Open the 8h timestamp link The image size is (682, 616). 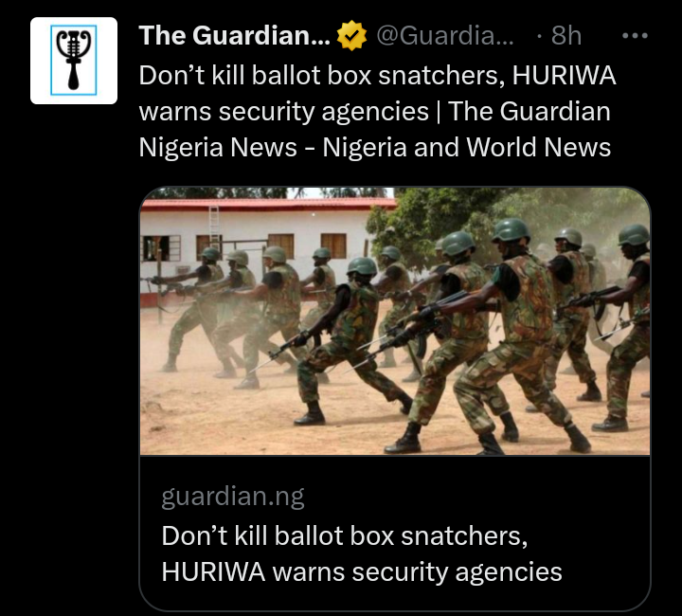click(566, 36)
